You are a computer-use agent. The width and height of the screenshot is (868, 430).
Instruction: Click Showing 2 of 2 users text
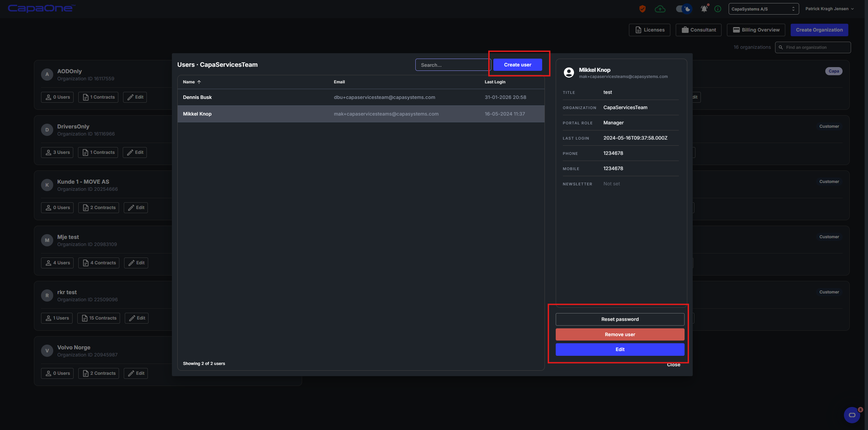(204, 364)
